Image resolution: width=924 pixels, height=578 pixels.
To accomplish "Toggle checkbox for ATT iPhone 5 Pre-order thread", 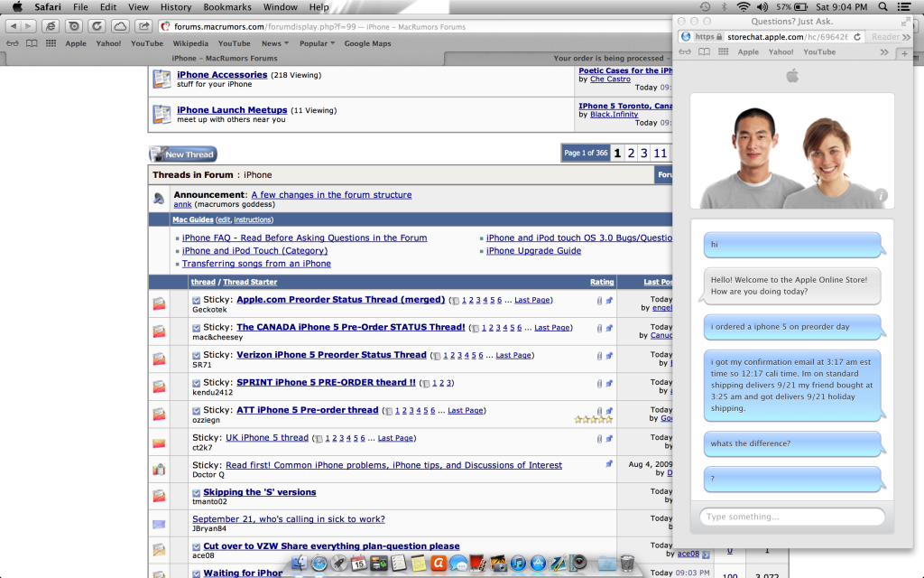I will 196,411.
